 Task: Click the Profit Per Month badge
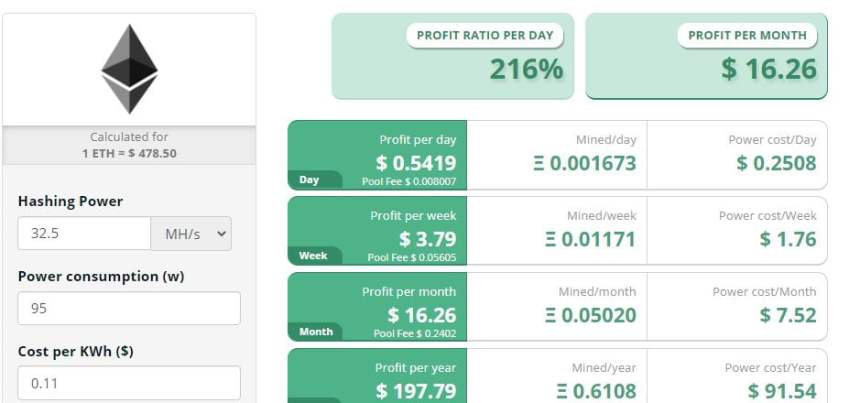[748, 35]
